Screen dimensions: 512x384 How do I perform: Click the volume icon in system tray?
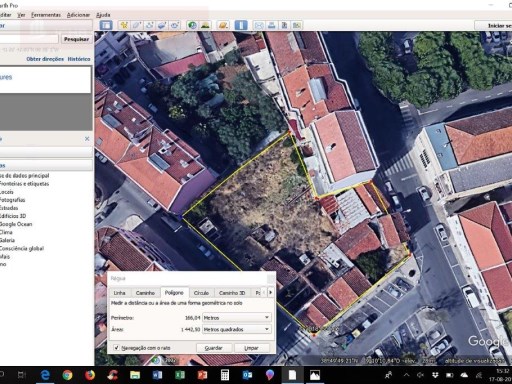click(x=420, y=375)
